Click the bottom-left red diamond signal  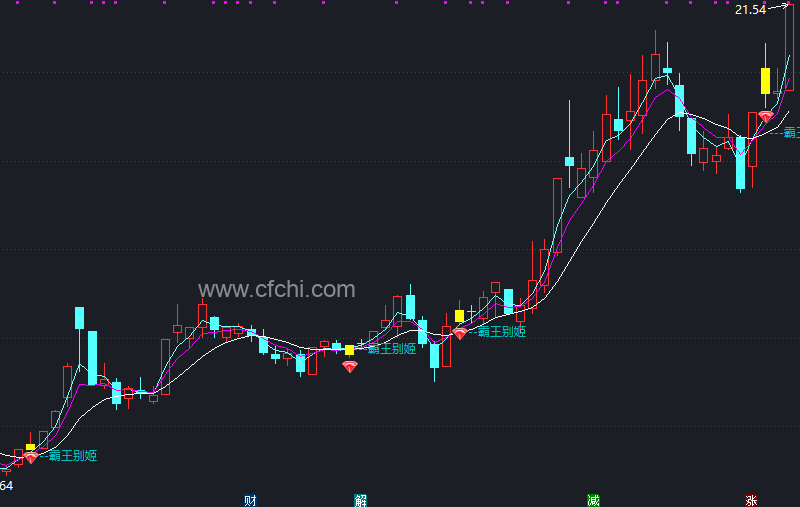pos(31,458)
